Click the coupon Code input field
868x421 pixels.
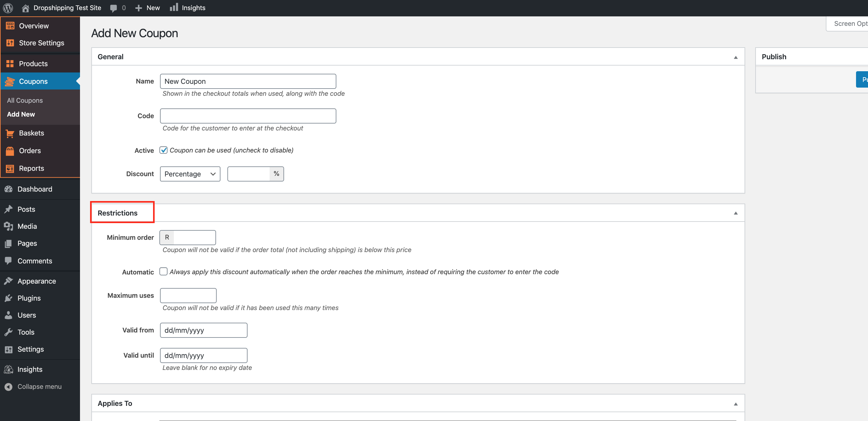pos(248,116)
